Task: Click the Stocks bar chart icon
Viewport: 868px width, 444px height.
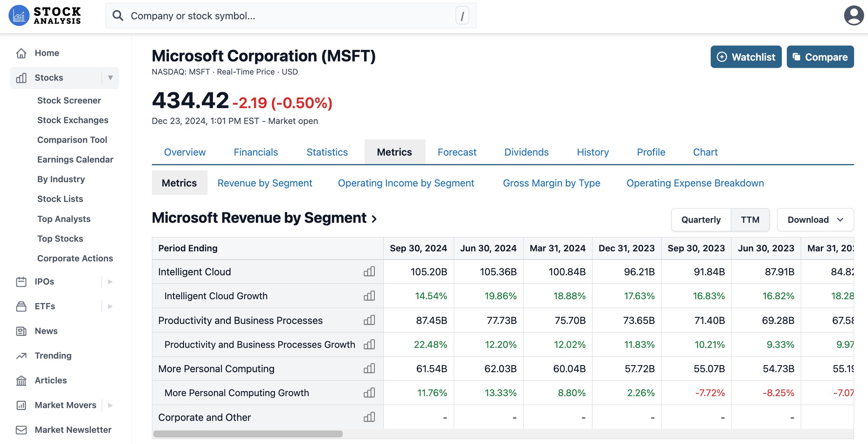Action: coord(21,78)
